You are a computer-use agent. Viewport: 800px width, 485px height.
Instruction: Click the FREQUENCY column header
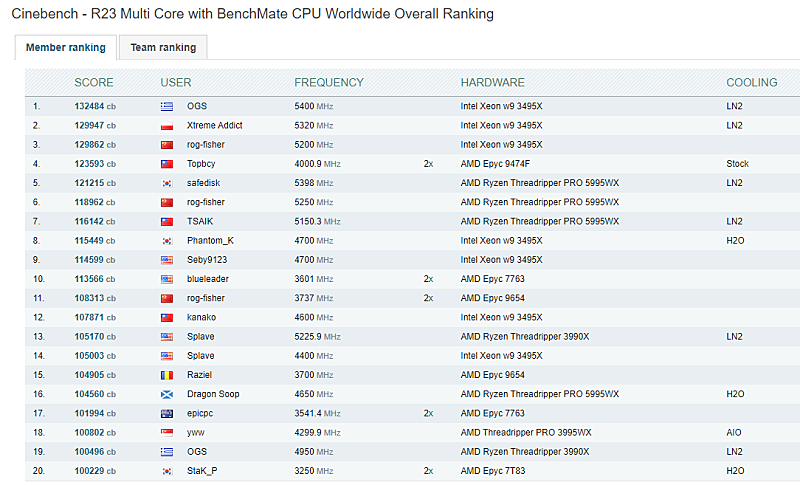[329, 83]
